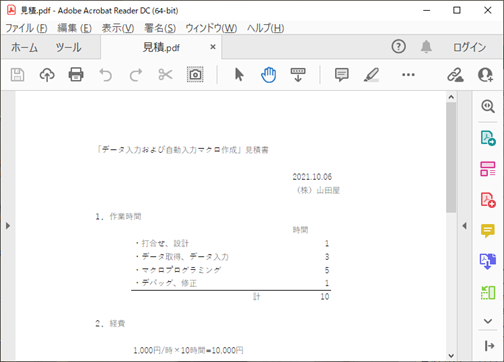504x362 pixels.
Task: Take a snapshot with camera icon
Action: tap(195, 74)
